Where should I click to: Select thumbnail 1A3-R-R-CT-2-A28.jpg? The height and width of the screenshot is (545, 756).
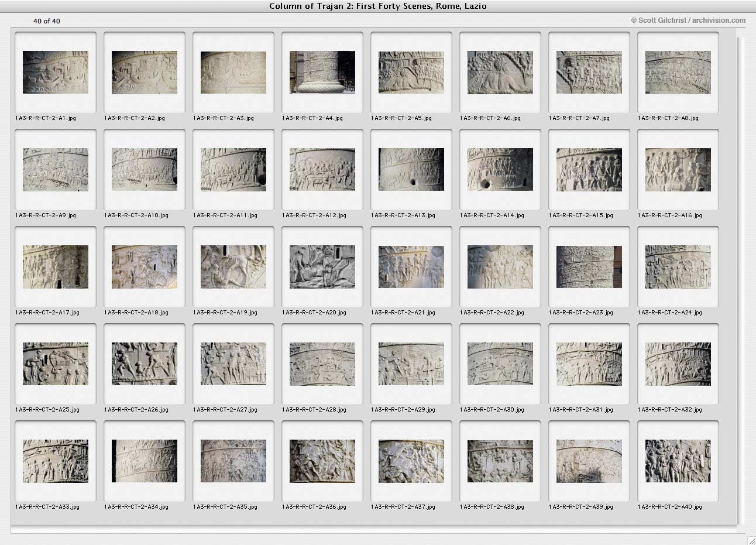322,364
